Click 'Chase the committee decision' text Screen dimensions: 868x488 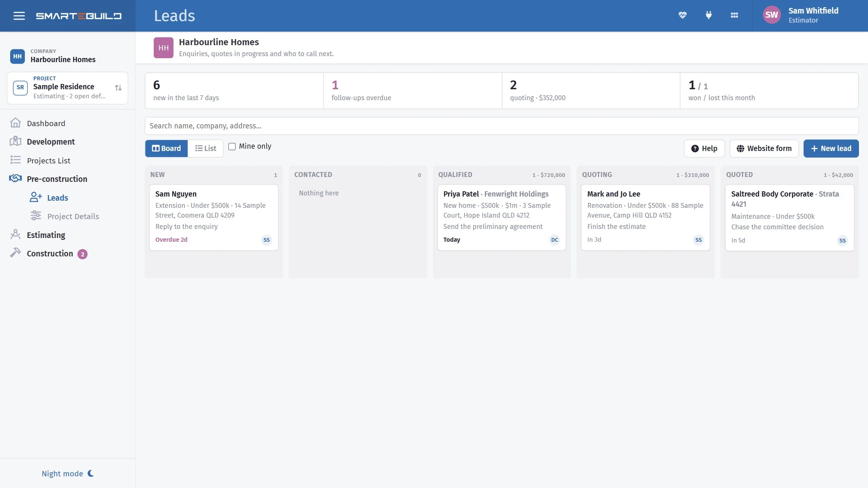tap(777, 227)
